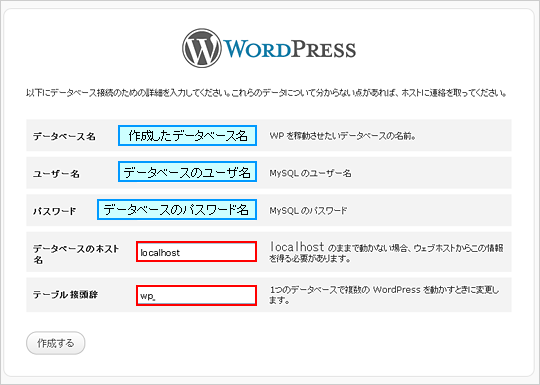This screenshot has height=385, width=540.
Task: Click the WordPress wordmark text logo
Action: (290, 50)
